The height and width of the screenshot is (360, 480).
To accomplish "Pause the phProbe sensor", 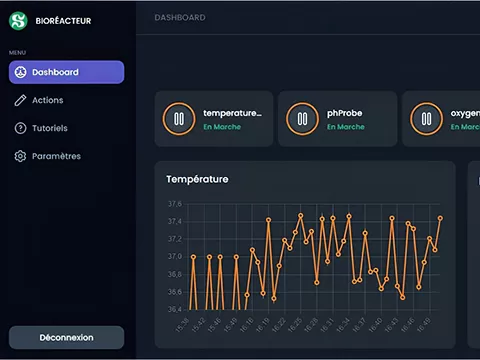I will 302,119.
